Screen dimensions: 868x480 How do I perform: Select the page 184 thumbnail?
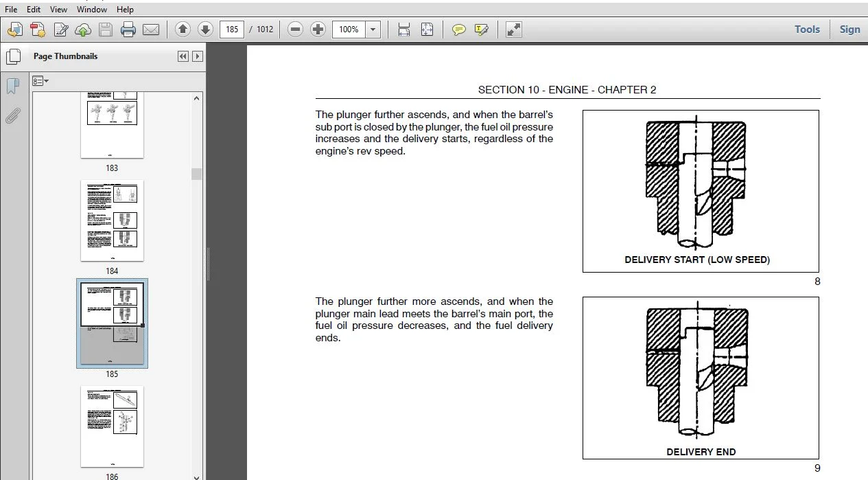coord(112,220)
